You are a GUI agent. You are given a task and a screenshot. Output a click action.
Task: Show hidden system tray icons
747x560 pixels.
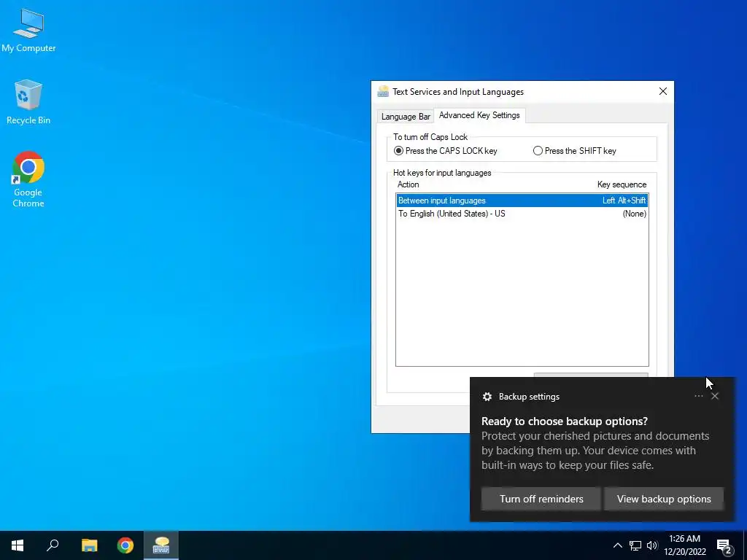[617, 545]
